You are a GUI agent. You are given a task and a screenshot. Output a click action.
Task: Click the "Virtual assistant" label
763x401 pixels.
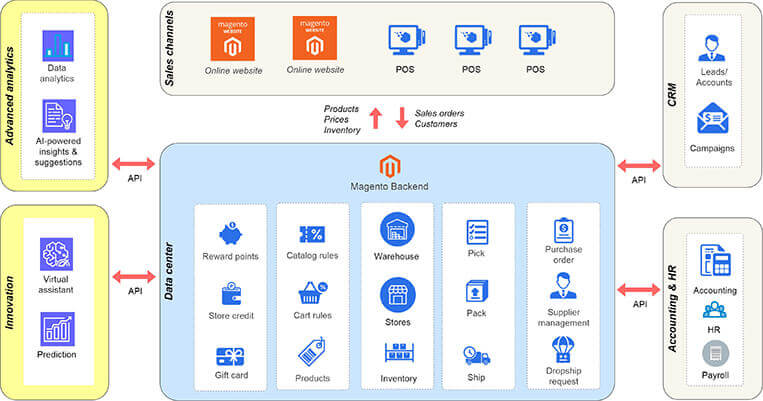pyautogui.click(x=56, y=284)
